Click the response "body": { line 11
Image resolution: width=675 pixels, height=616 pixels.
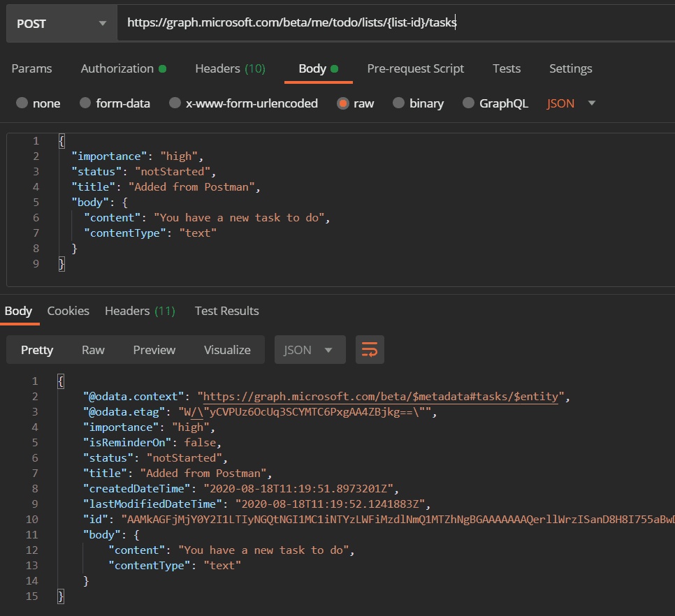tap(112, 535)
